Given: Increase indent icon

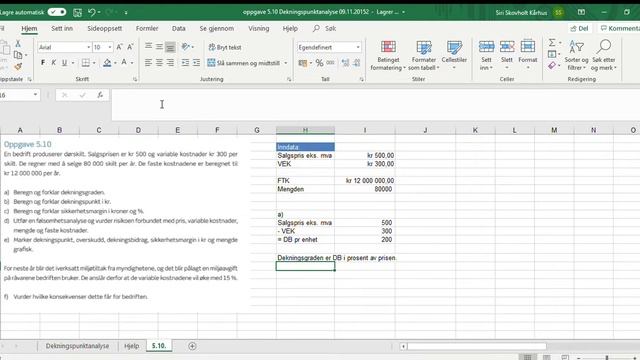Looking at the screenshot, I should tap(196, 62).
